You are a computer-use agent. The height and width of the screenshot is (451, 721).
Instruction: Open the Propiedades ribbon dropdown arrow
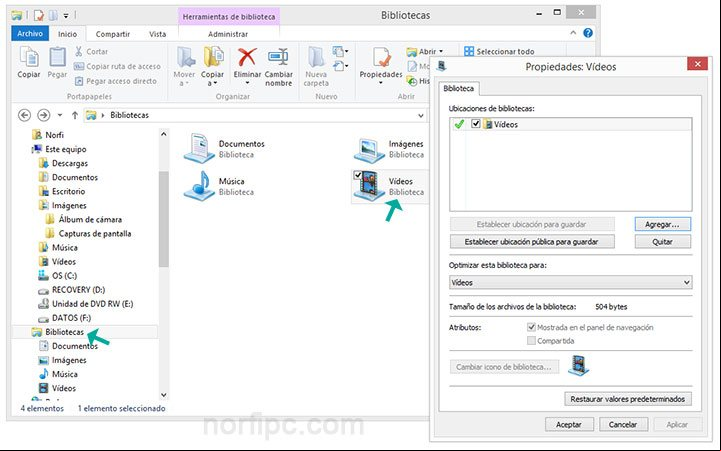[x=381, y=83]
